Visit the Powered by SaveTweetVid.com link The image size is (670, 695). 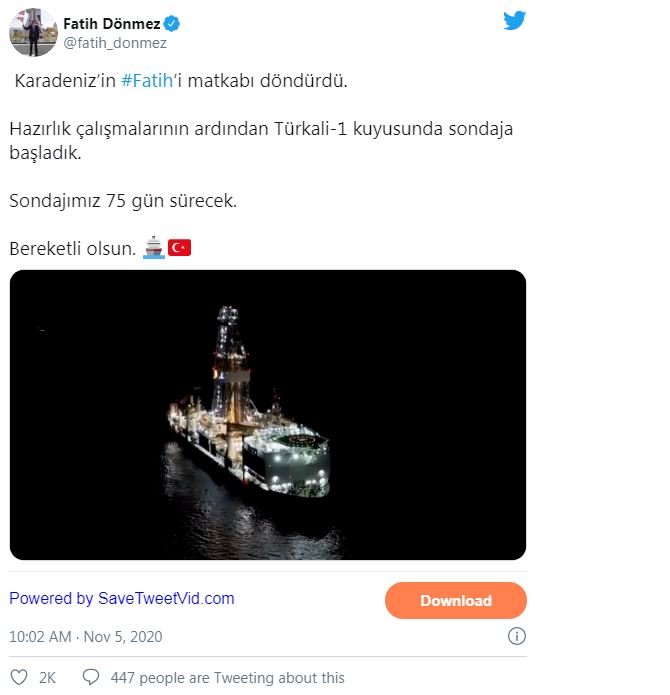(122, 598)
